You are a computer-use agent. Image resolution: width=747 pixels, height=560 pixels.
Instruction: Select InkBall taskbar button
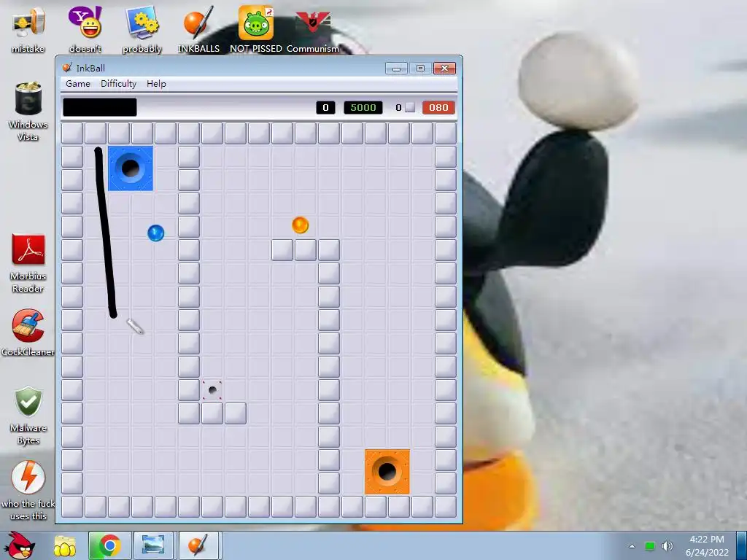pyautogui.click(x=198, y=545)
